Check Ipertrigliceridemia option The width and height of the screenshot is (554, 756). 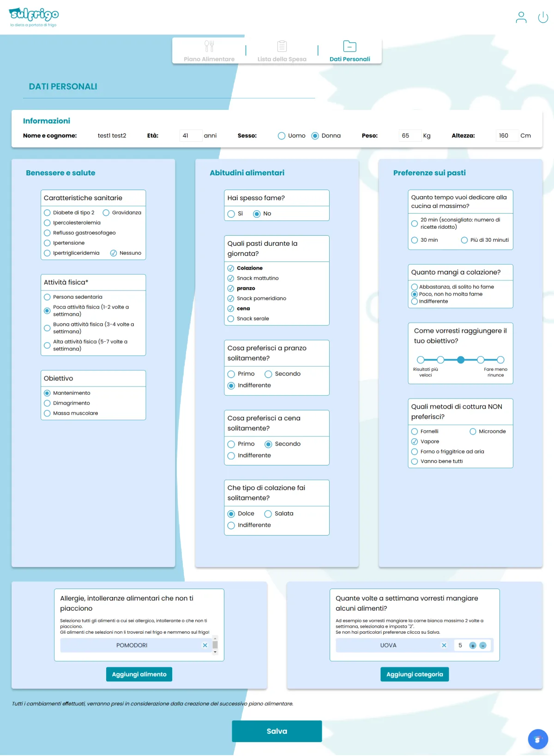(47, 253)
